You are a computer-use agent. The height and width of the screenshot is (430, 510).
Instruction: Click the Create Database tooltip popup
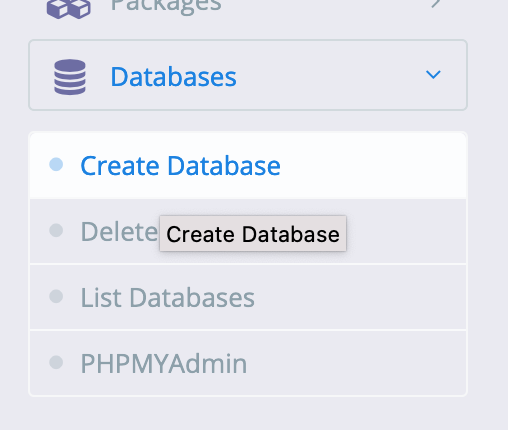click(x=253, y=233)
